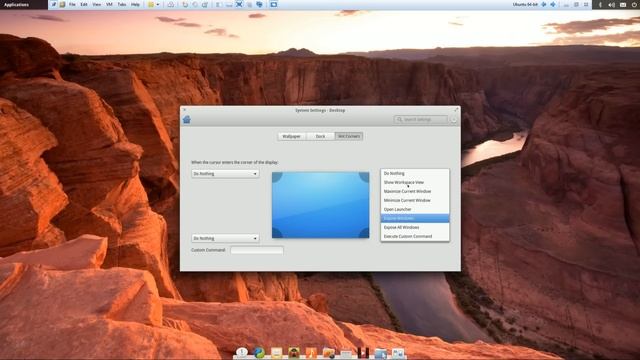
Task: Click the mail indicator in top panel
Action: [x=623, y=4]
